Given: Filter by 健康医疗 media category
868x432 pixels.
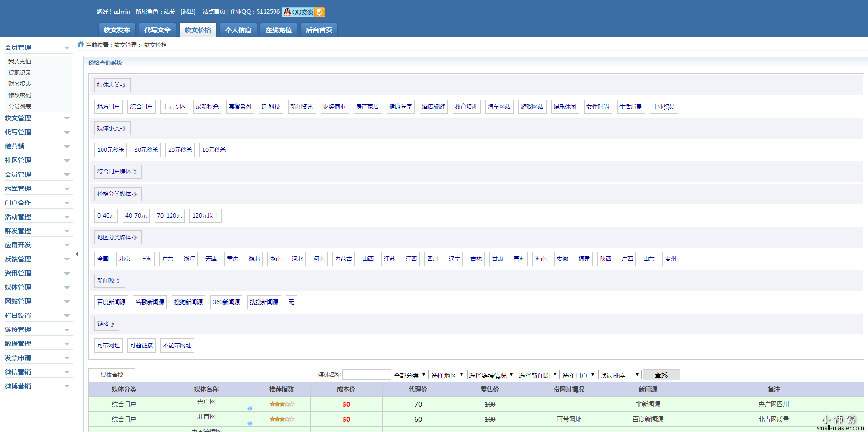Looking at the screenshot, I should (x=400, y=107).
